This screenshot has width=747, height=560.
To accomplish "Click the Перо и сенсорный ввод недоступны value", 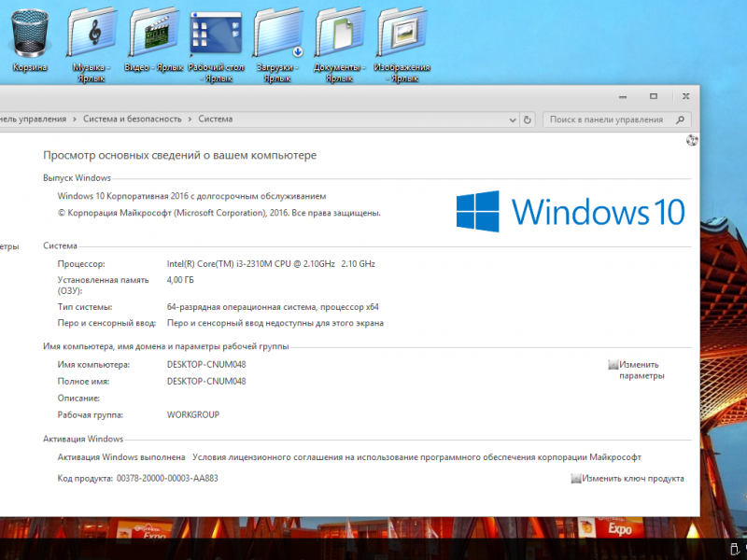I will [275, 323].
